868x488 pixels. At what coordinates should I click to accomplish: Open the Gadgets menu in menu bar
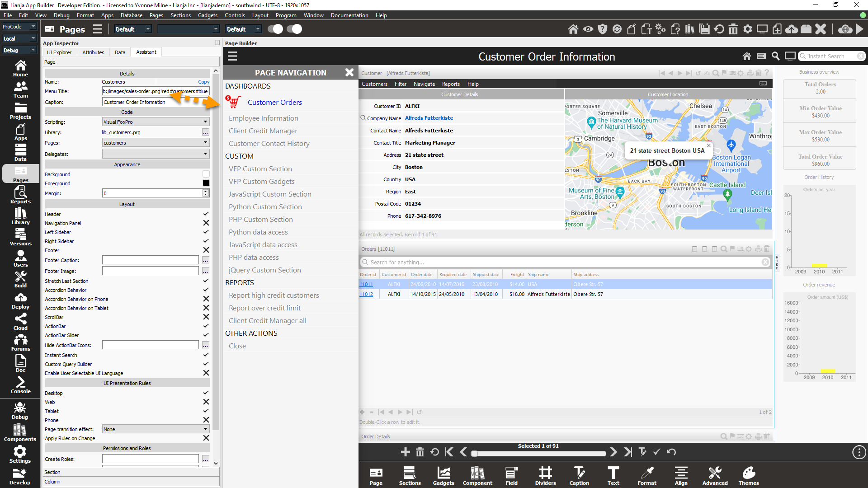pos(208,15)
